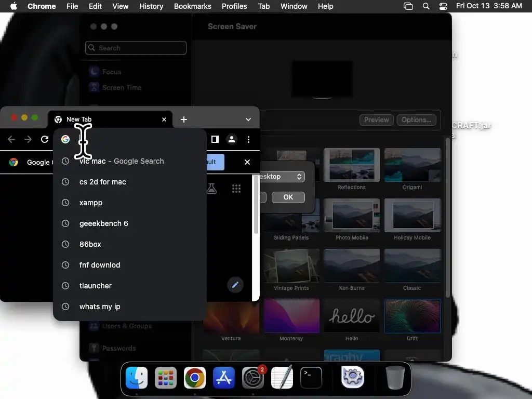Select the Monterey screen saver thumbnail
Screen dimensions: 532x399
click(291, 316)
